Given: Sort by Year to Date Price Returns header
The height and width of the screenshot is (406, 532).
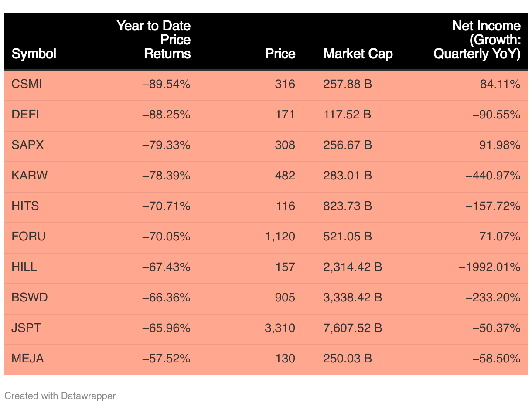Looking at the screenshot, I should [153, 40].
